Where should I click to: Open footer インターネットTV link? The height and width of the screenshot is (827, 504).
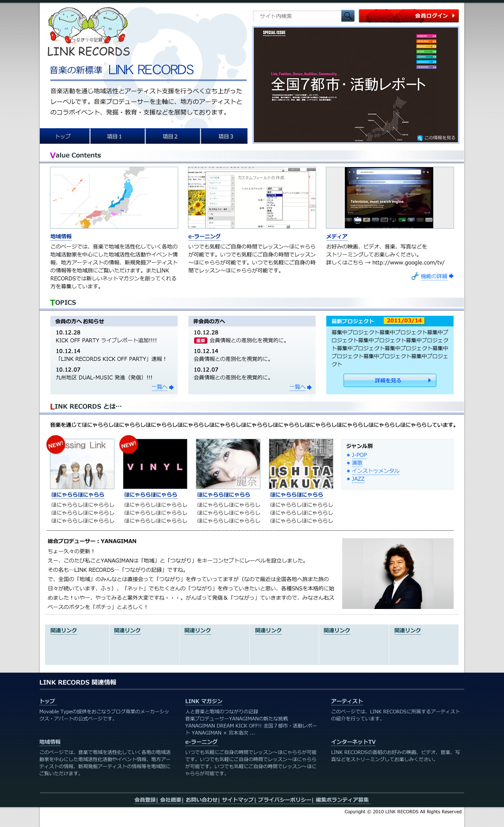coord(353,742)
